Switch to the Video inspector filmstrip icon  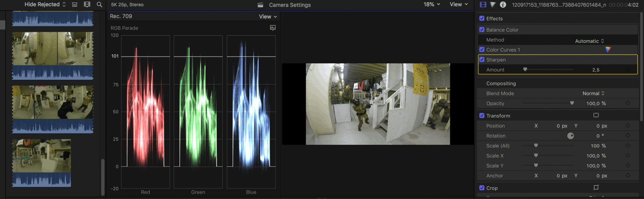(x=483, y=5)
